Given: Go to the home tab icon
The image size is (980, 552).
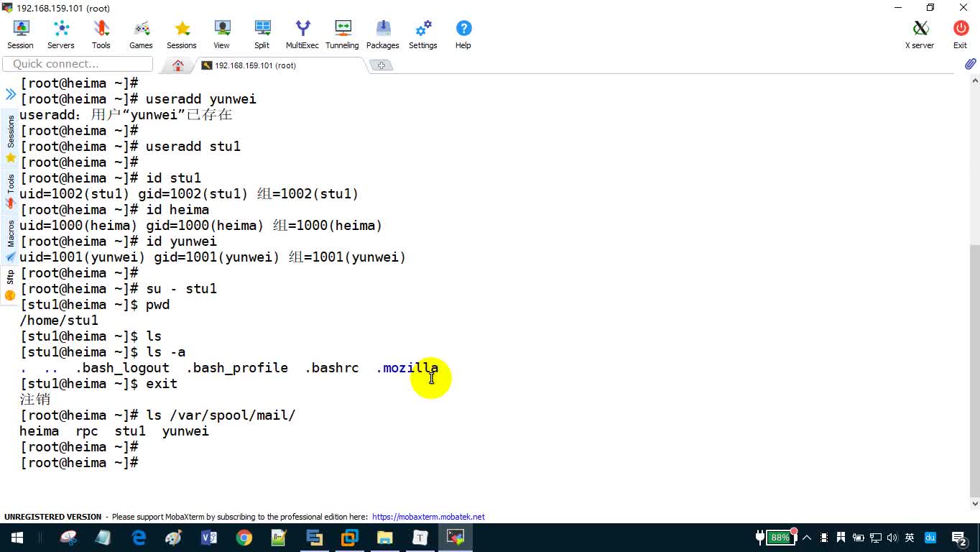Looking at the screenshot, I should click(x=178, y=65).
